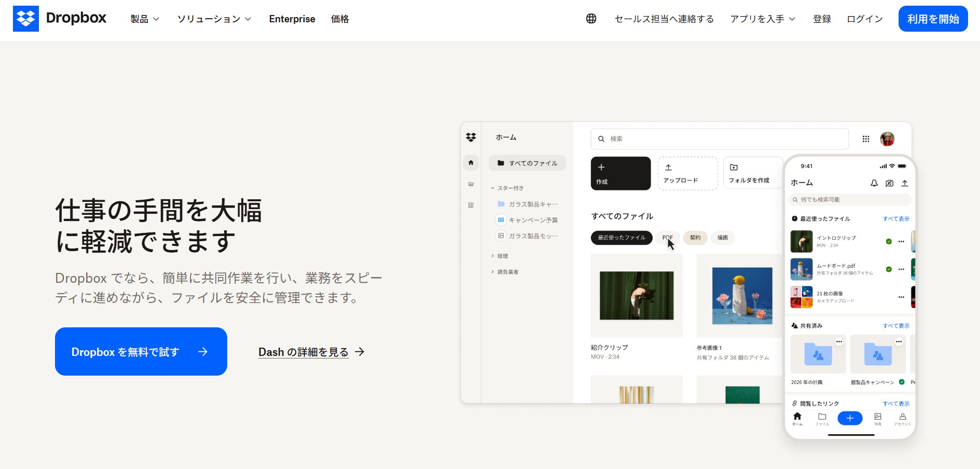Viewport: 980px width, 469px height.
Task: Click the ログイン link
Action: pyautogui.click(x=865, y=19)
